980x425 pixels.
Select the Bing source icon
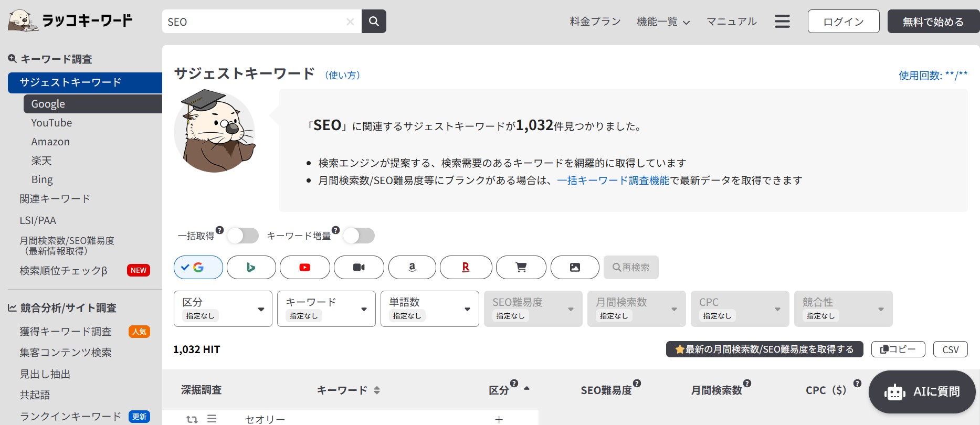[251, 268]
